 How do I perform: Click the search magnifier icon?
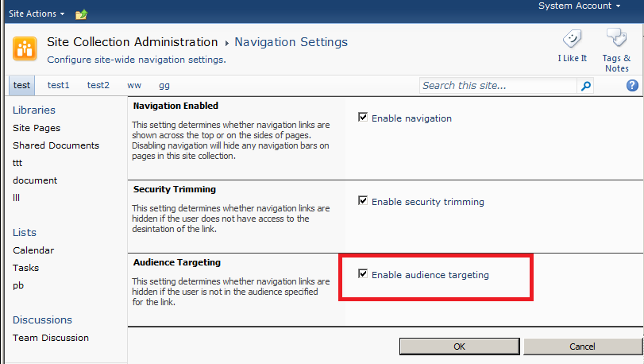pos(586,86)
